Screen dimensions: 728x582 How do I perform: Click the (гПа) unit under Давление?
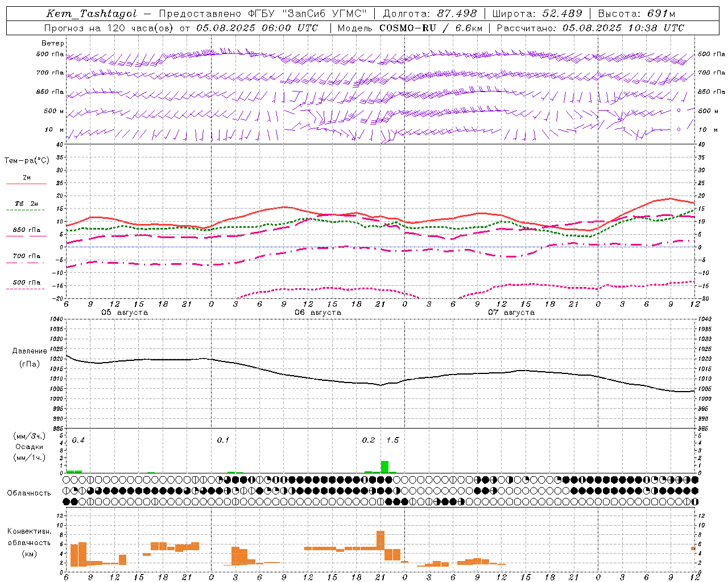click(x=30, y=364)
